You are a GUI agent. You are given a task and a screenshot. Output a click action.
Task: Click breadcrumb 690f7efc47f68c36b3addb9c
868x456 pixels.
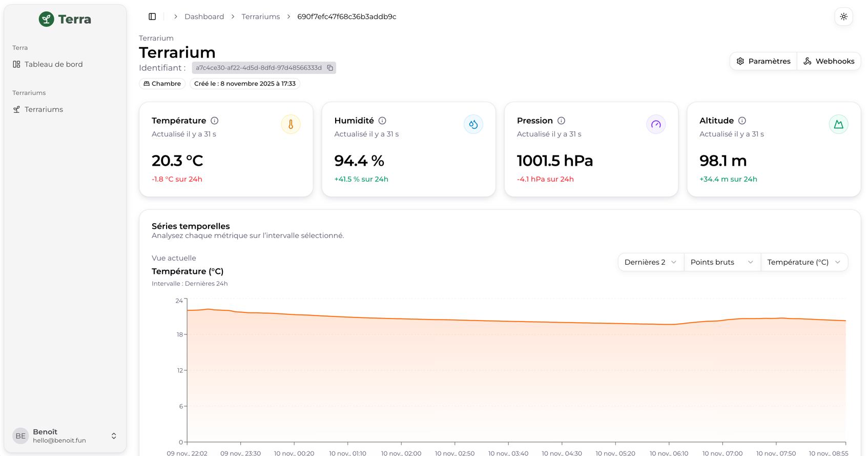347,16
